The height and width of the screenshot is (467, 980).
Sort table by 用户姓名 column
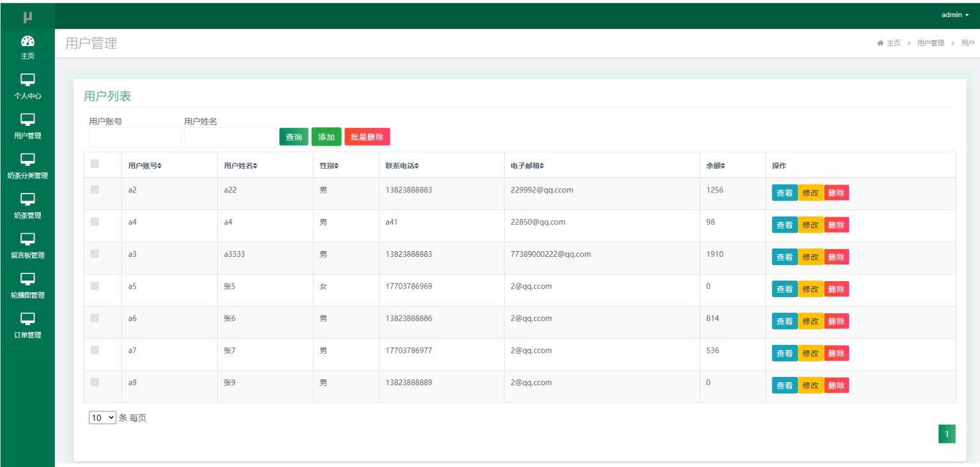(x=241, y=166)
